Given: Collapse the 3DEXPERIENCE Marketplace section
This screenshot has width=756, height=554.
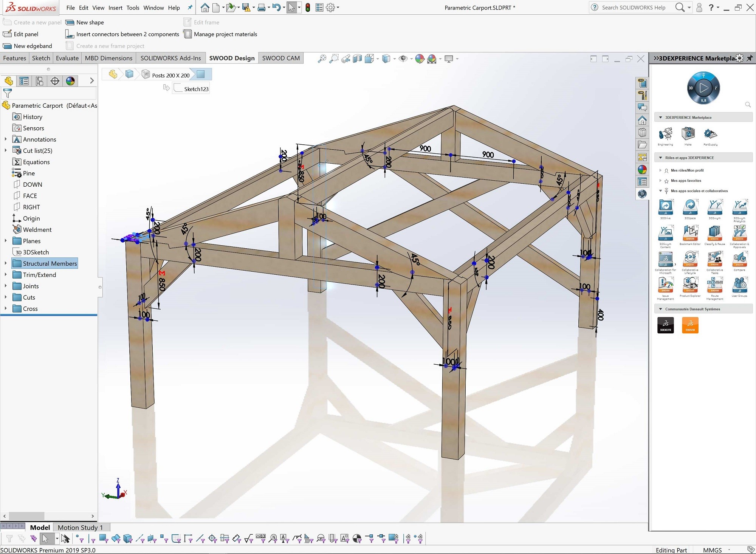Looking at the screenshot, I should (x=661, y=118).
